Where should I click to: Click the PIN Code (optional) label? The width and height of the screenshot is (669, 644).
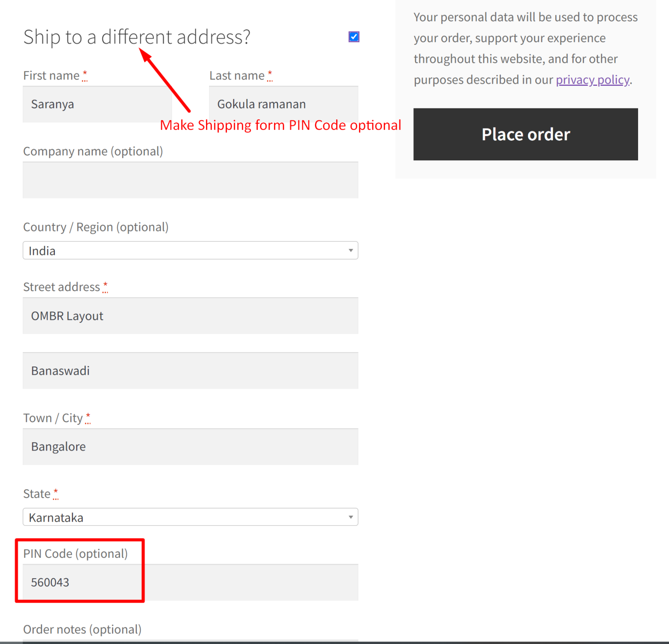point(75,553)
